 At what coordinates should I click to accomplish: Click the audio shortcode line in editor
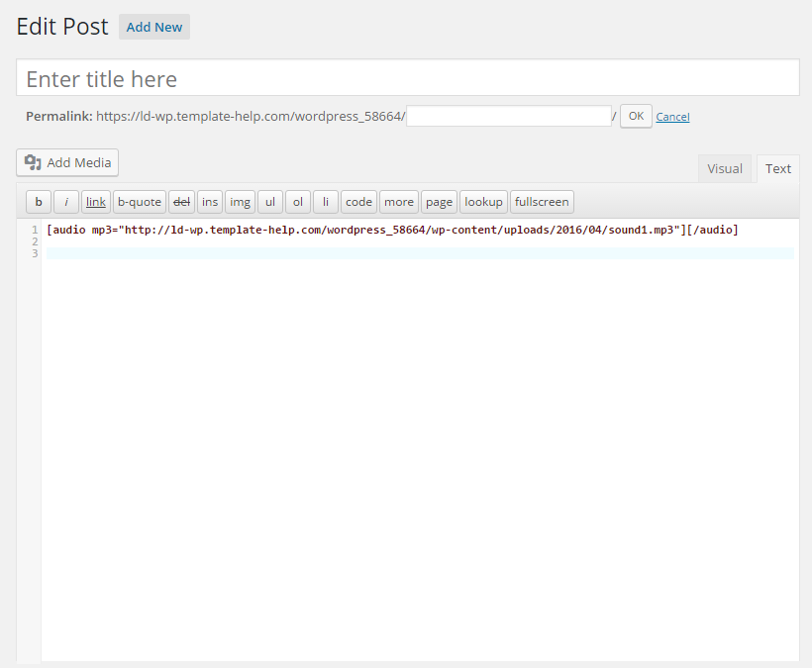pyautogui.click(x=392, y=230)
